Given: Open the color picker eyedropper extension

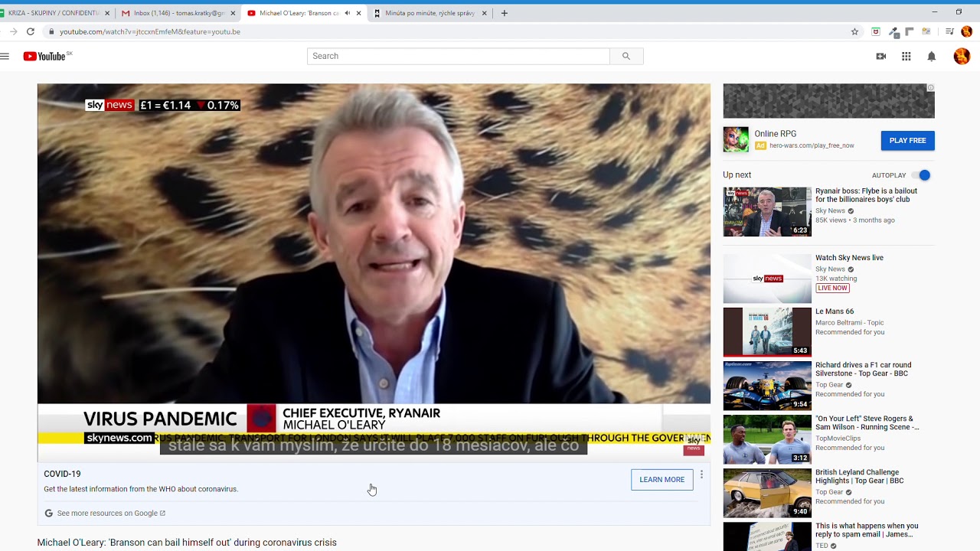Looking at the screenshot, I should [893, 31].
